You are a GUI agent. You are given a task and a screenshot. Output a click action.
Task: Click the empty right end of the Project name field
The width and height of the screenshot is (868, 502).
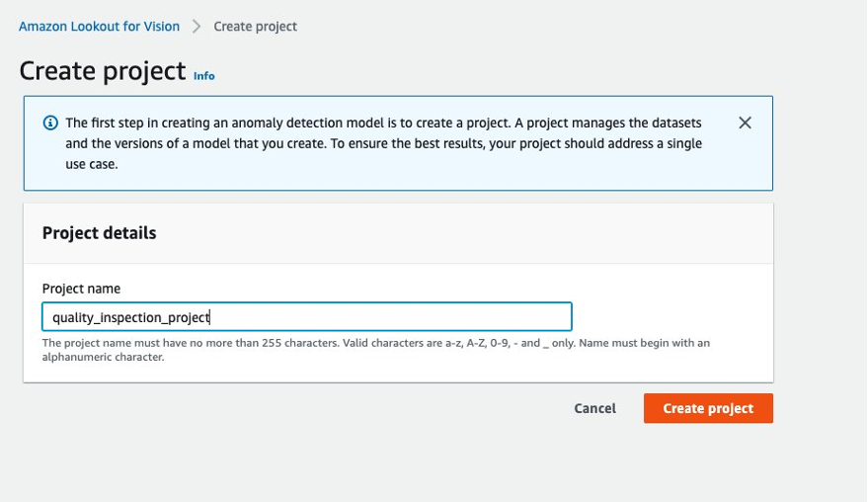point(474,317)
